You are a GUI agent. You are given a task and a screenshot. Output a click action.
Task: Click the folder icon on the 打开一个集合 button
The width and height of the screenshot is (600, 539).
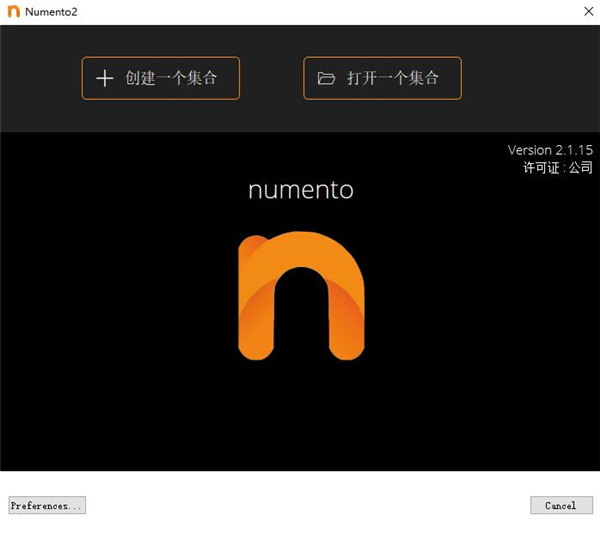click(x=326, y=78)
